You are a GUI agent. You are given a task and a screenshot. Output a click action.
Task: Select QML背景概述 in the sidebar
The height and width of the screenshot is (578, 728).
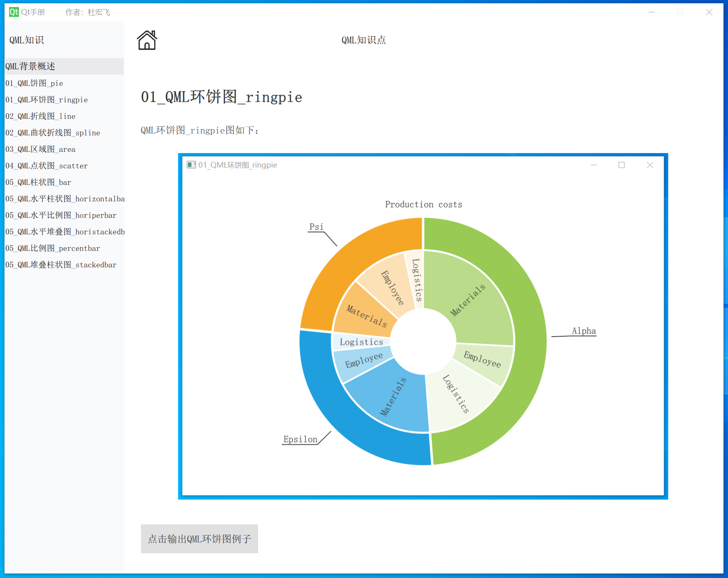coord(64,66)
